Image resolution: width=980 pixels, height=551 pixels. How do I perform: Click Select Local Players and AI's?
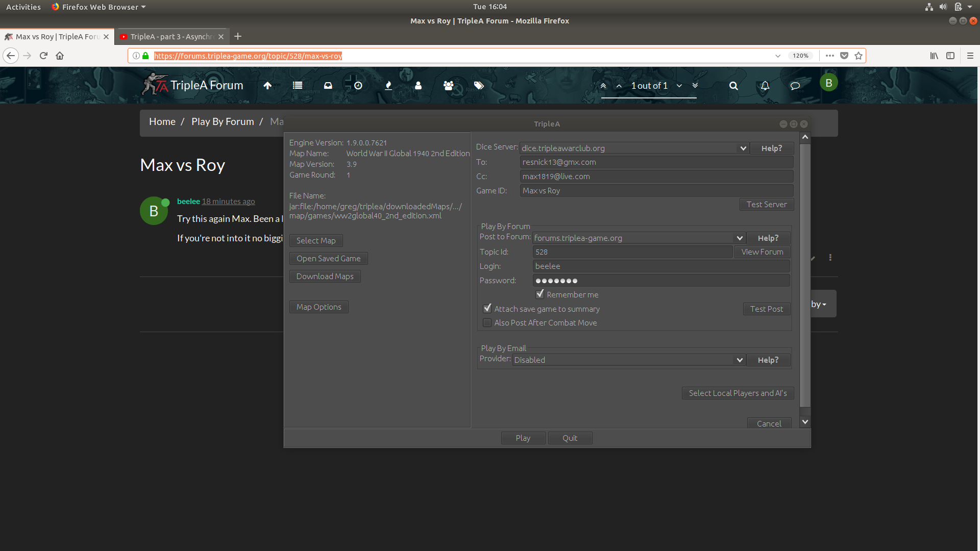point(738,393)
